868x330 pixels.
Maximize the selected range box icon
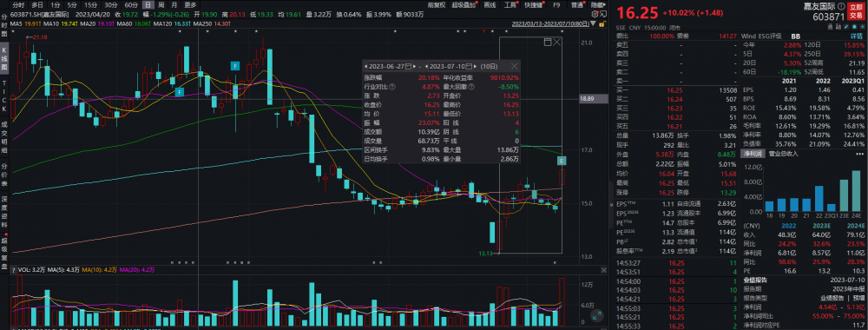[548, 42]
